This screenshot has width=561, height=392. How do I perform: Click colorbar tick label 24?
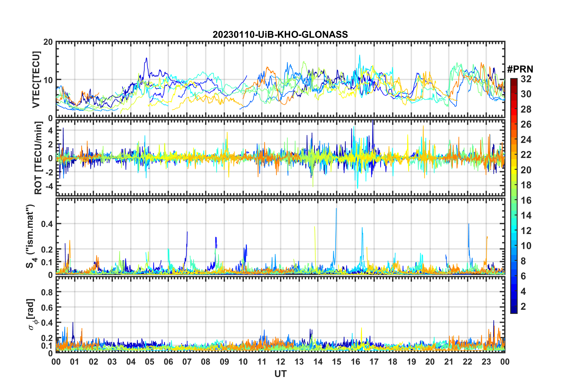526,140
